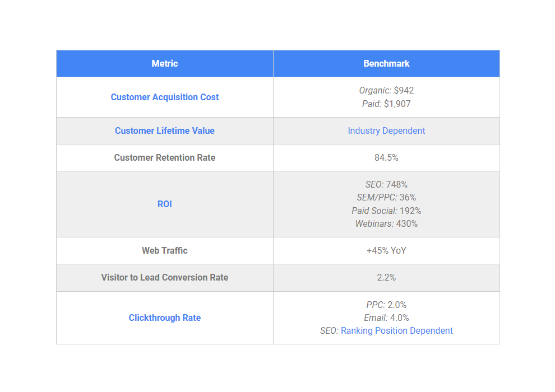This screenshot has width=555, height=392.
Task: Click the Webinars: 430% value
Action: [x=386, y=224]
